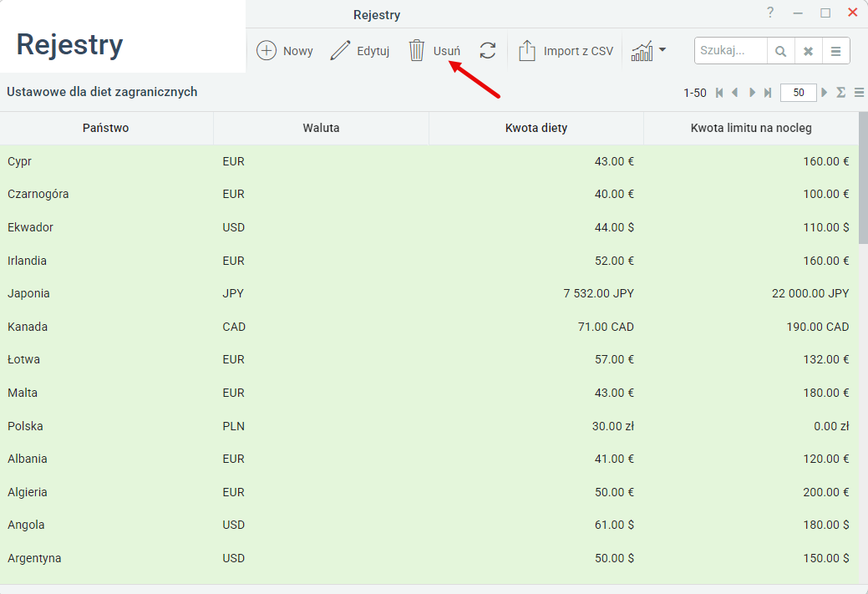
Task: Close the Rejestry window
Action: [852, 13]
